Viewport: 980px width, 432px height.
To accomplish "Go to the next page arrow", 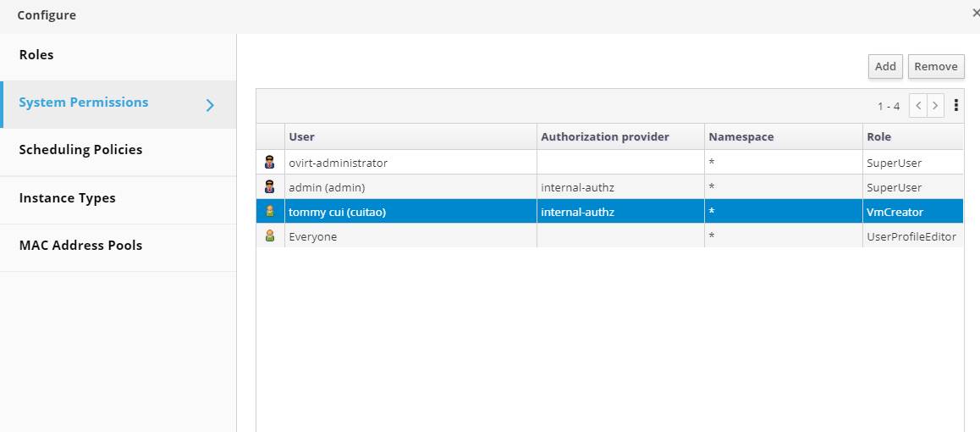I will tap(935, 106).
